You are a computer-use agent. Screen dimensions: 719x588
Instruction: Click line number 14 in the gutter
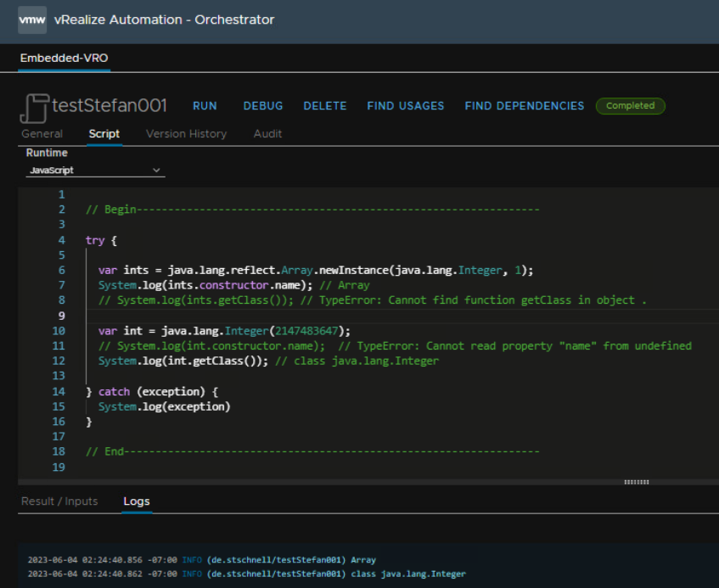pos(59,391)
